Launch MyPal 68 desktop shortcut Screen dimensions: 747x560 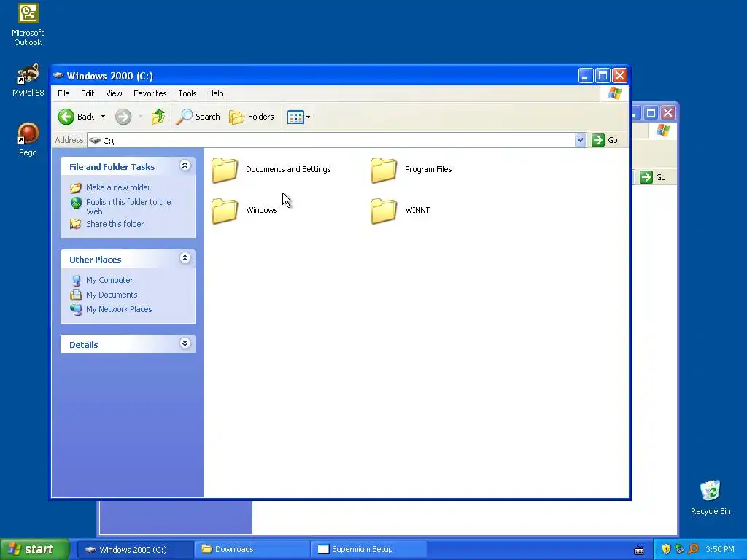(28, 80)
